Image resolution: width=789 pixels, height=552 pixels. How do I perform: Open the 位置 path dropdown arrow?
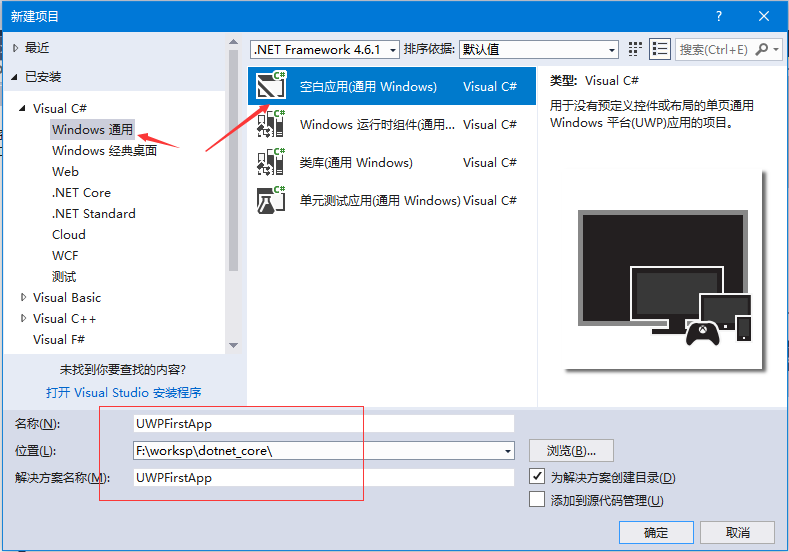tap(507, 451)
